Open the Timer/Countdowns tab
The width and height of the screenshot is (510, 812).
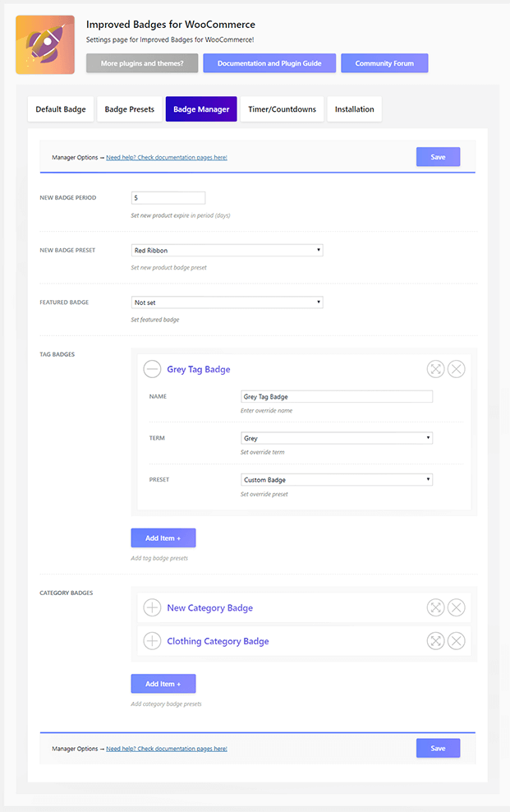tap(282, 109)
